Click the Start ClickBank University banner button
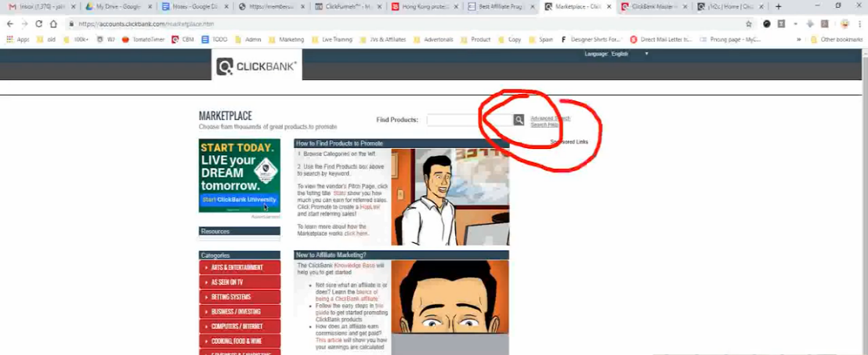The image size is (868, 355). pos(239,199)
